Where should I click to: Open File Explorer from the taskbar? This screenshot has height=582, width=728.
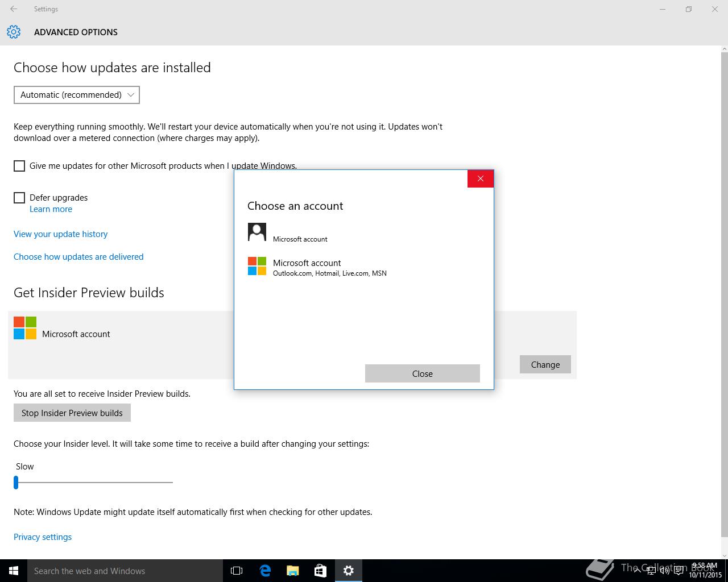[293, 571]
